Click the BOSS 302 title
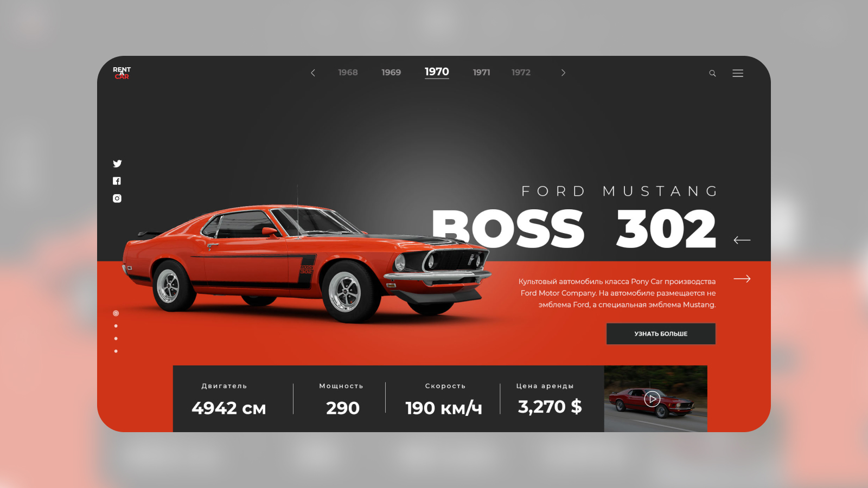This screenshot has height=488, width=868. tap(574, 229)
